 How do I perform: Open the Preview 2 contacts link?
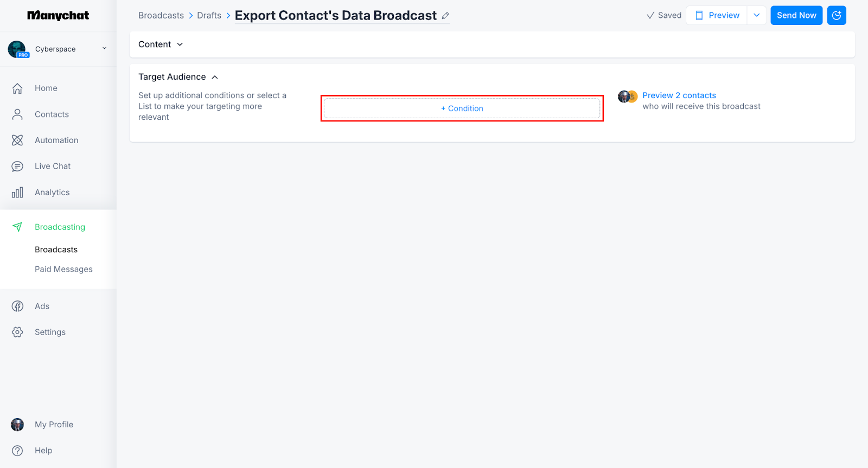(679, 95)
